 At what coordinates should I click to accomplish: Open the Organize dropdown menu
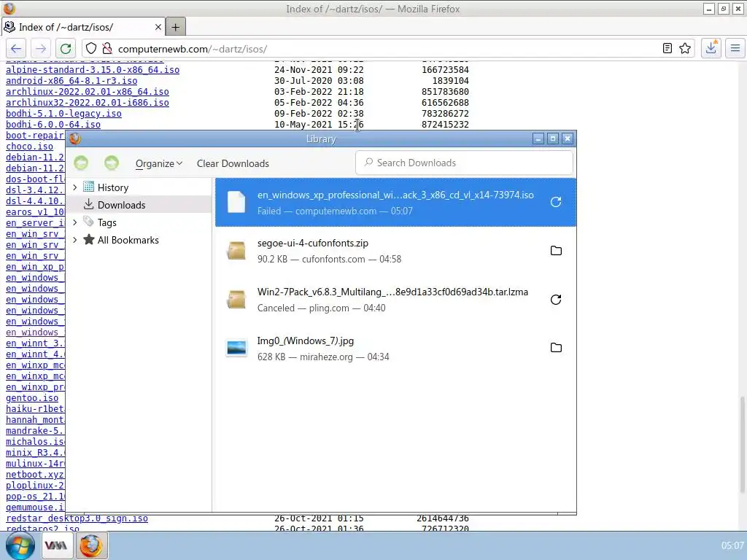point(158,163)
